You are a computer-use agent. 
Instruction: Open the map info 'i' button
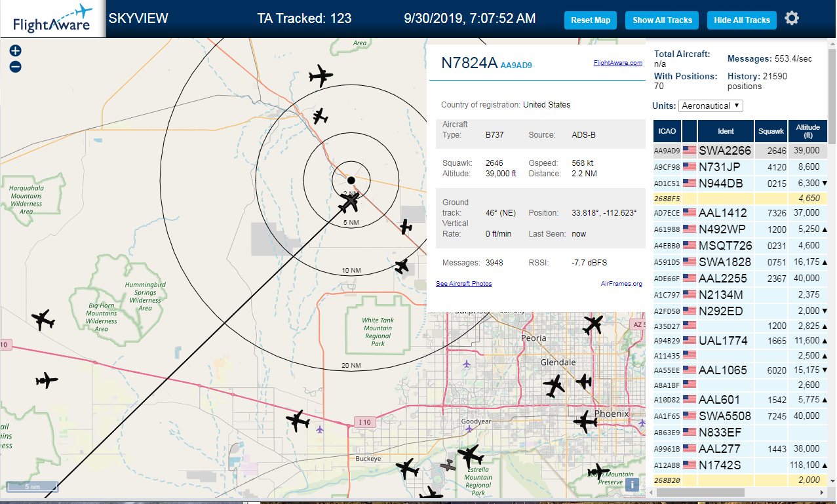[x=632, y=484]
